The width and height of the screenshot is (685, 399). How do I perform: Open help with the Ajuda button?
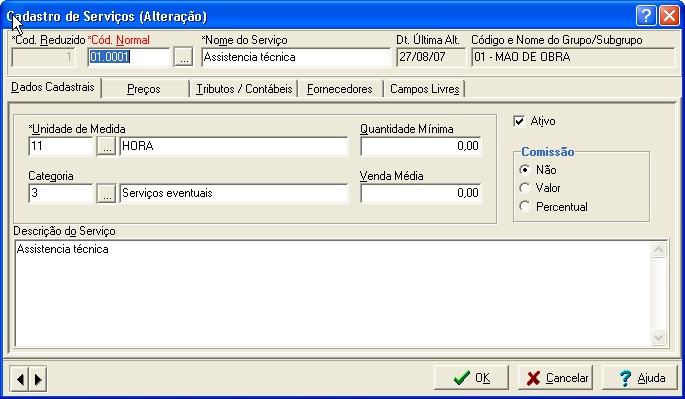click(640, 378)
